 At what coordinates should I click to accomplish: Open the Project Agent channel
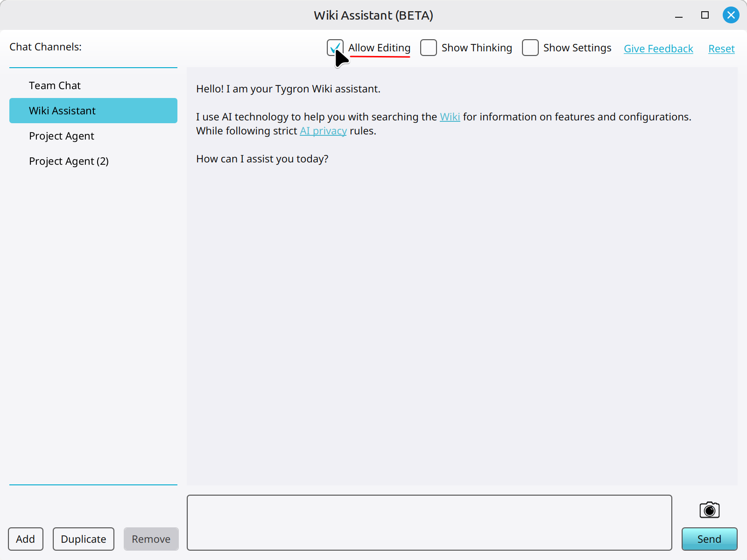[93, 136]
